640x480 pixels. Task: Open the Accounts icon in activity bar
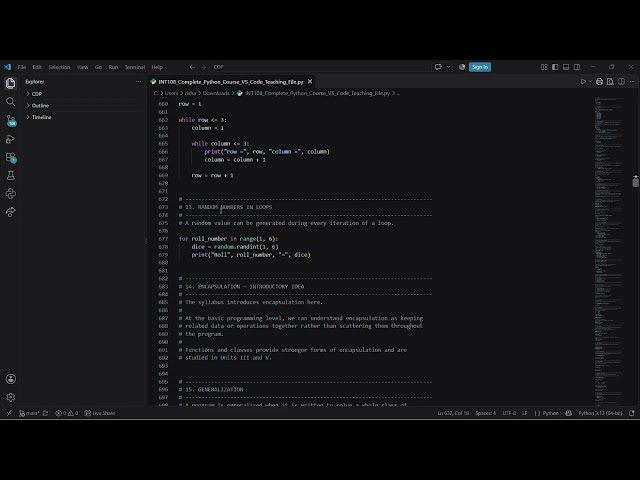coord(11,379)
